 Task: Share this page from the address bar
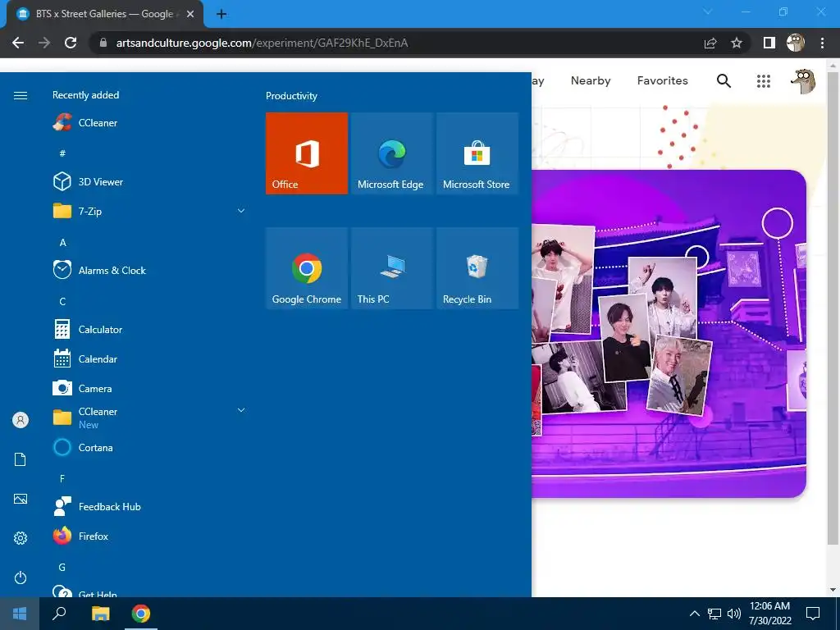[710, 43]
